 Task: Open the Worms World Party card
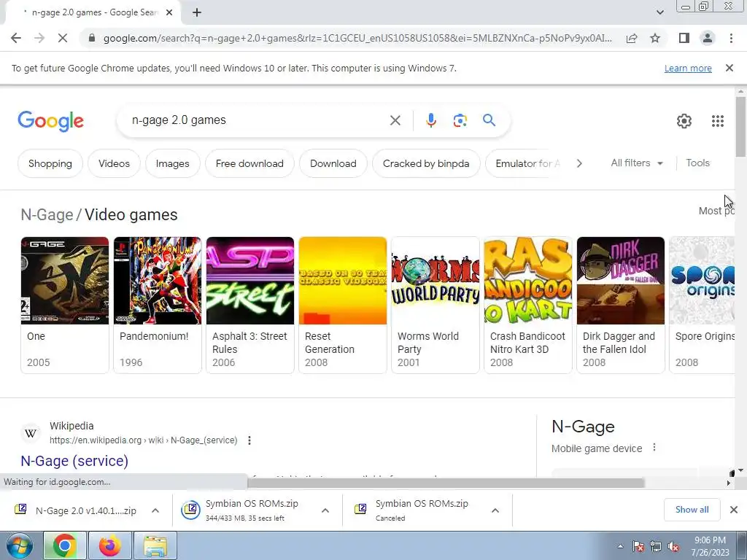coord(436,305)
